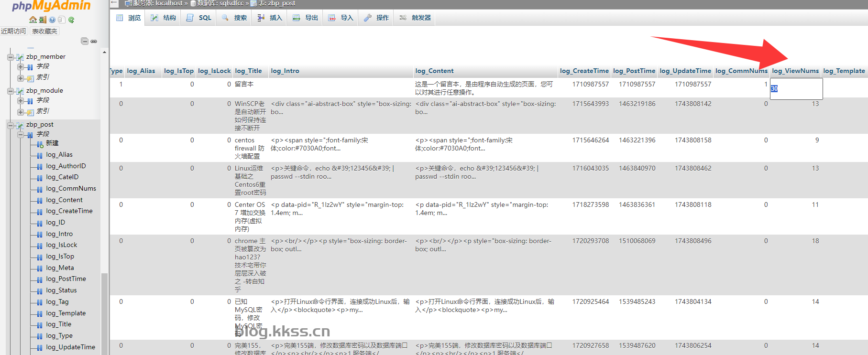The width and height of the screenshot is (868, 355).
Task: Click the 近期访问 button
Action: (13, 31)
